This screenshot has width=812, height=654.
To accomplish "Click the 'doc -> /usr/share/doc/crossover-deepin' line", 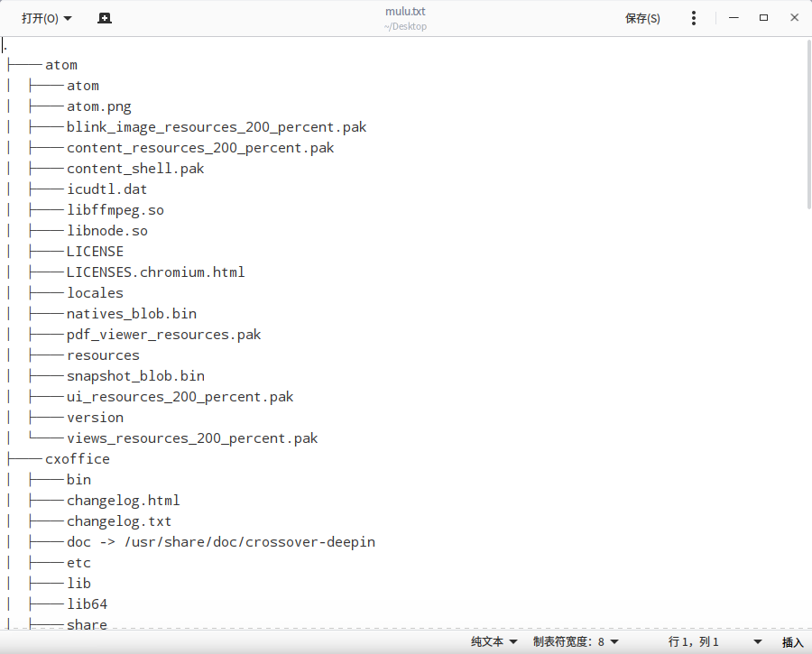I will pos(221,541).
